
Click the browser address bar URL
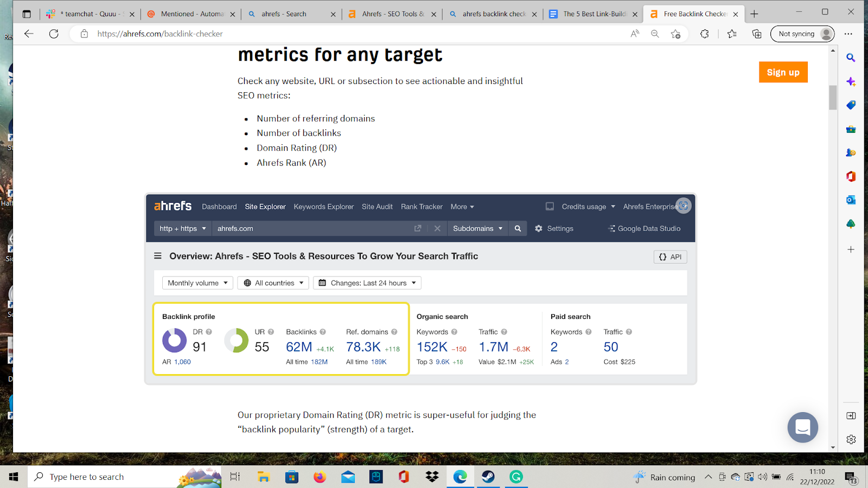pos(160,34)
